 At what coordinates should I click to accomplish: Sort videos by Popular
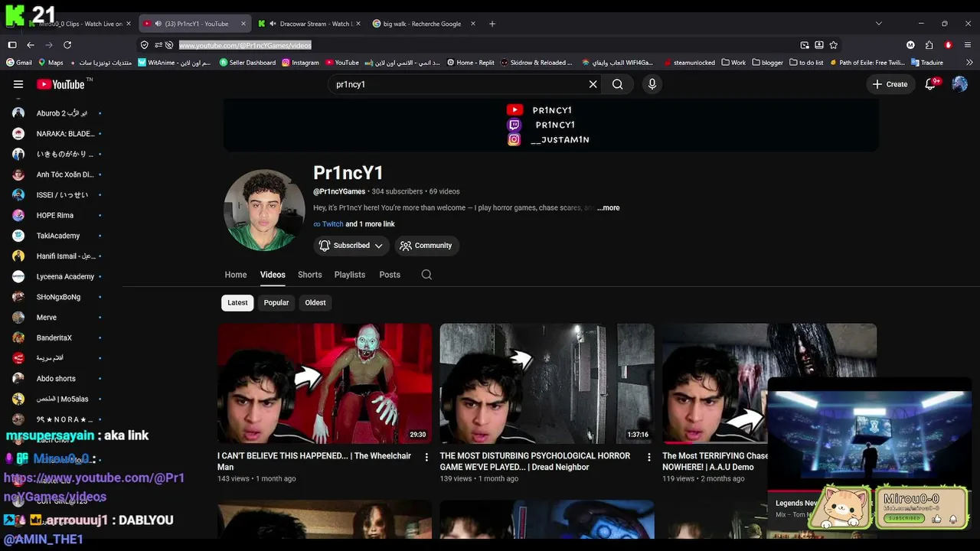276,303
